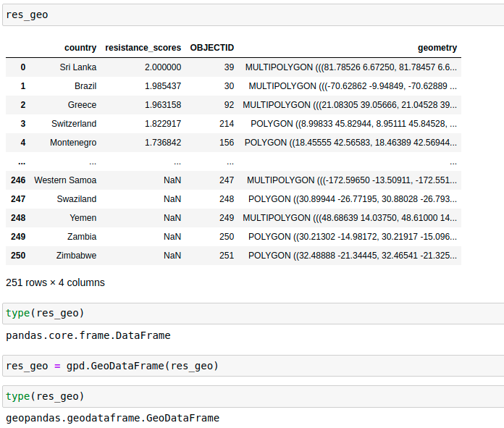The image size is (504, 428).
Task: Click the resistance_scores column header
Action: click(x=143, y=48)
